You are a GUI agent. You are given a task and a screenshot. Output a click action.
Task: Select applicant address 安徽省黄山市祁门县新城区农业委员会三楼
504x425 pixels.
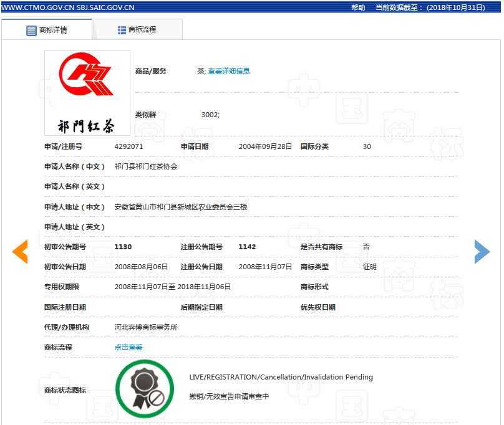(181, 207)
